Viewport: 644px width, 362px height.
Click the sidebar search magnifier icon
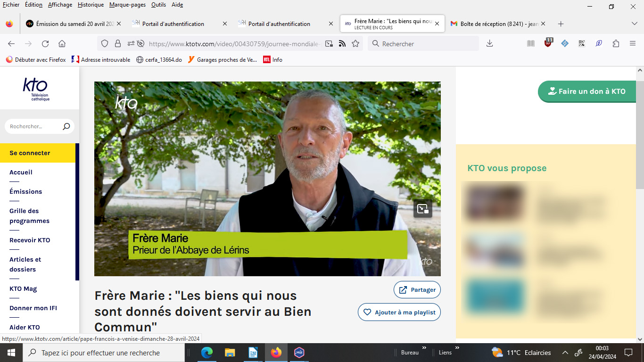point(66,126)
